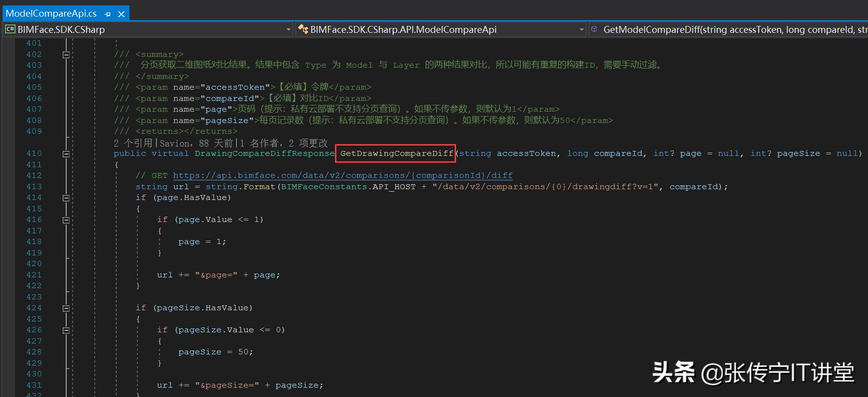Click the GetDrawingCompareDiff method name
868x397 pixels.
(397, 153)
